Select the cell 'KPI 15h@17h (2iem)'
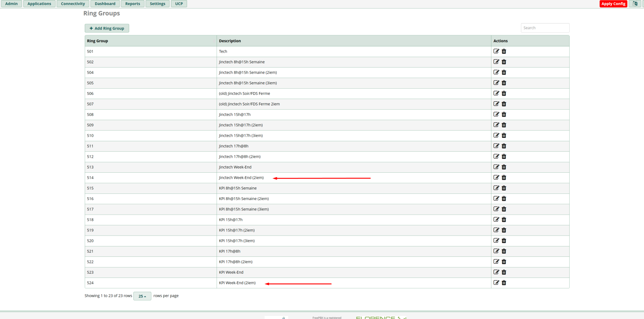Viewport: 644px width, 319px height. (354, 230)
